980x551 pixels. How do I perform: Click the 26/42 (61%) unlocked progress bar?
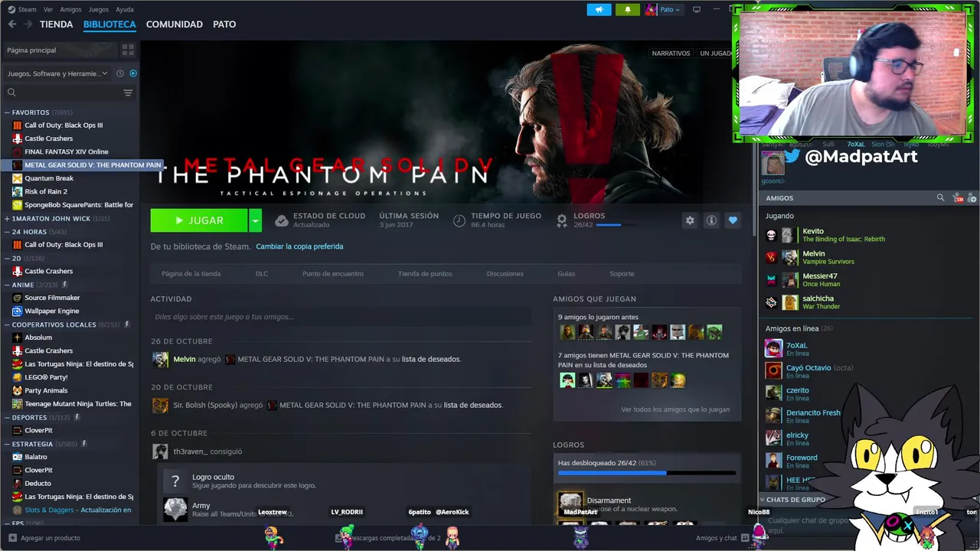click(x=647, y=473)
